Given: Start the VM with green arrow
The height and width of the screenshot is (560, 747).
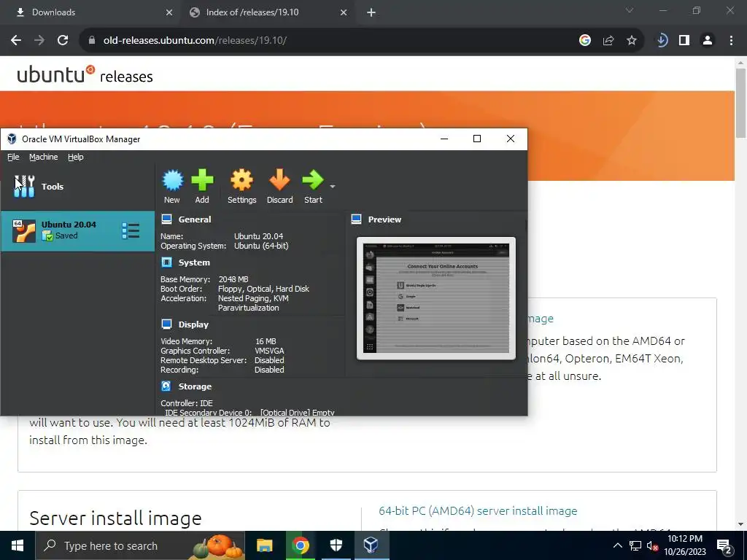Looking at the screenshot, I should coord(313,186).
